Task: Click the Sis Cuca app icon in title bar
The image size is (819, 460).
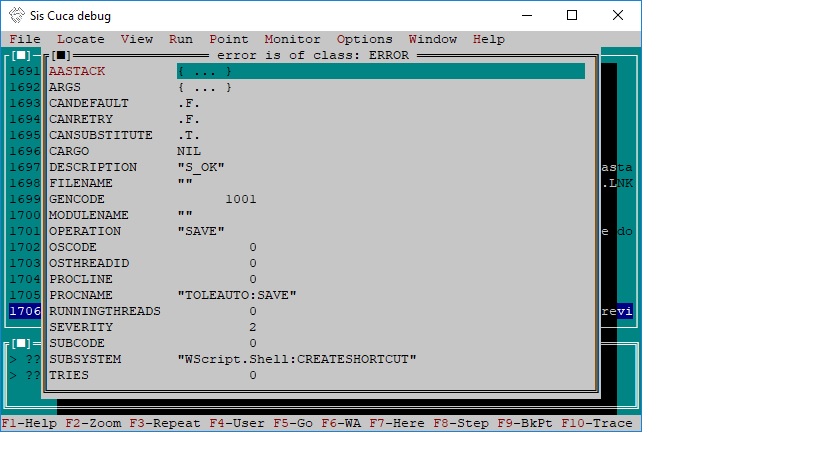Action: (15, 15)
